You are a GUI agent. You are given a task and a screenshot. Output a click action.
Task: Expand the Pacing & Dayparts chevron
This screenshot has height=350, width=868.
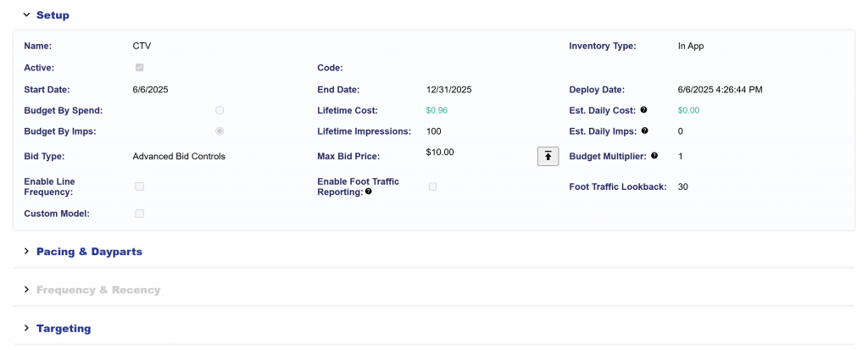(x=26, y=252)
